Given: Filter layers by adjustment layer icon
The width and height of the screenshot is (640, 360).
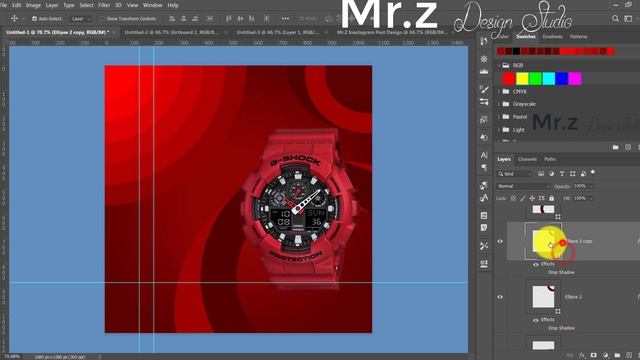Looking at the screenshot, I should [551, 174].
